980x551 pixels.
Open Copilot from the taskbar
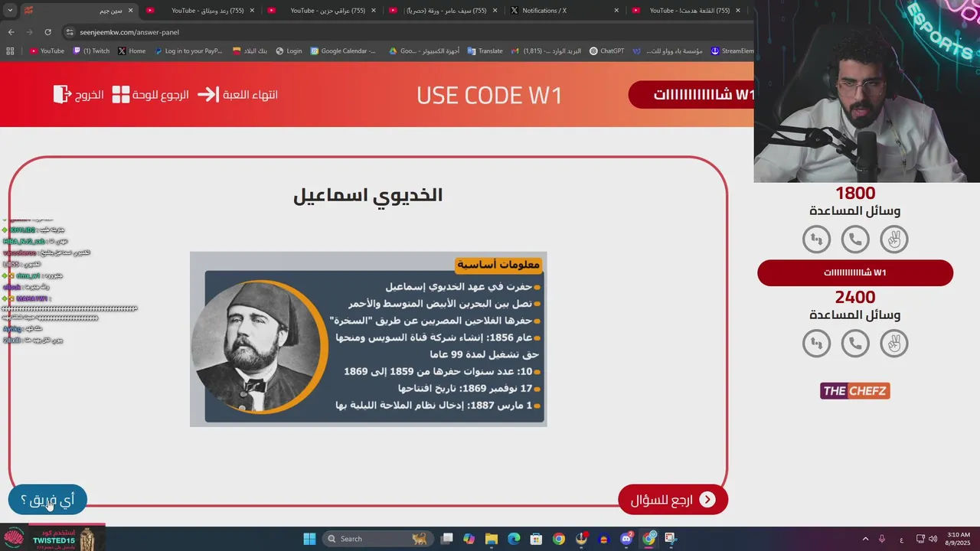469,539
